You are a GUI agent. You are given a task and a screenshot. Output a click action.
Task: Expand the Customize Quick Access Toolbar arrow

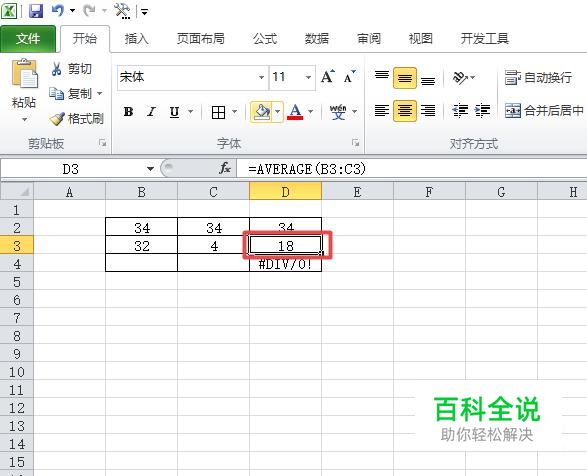tap(144, 12)
